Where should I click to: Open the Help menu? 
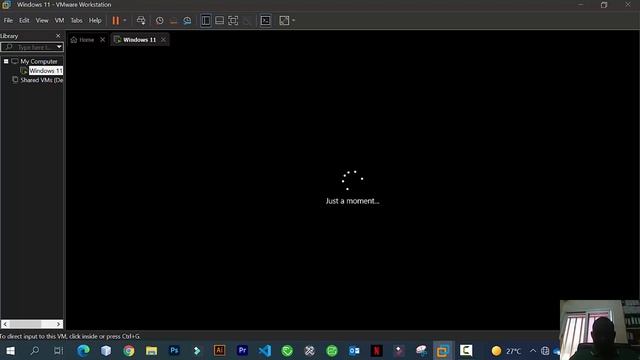[95, 20]
